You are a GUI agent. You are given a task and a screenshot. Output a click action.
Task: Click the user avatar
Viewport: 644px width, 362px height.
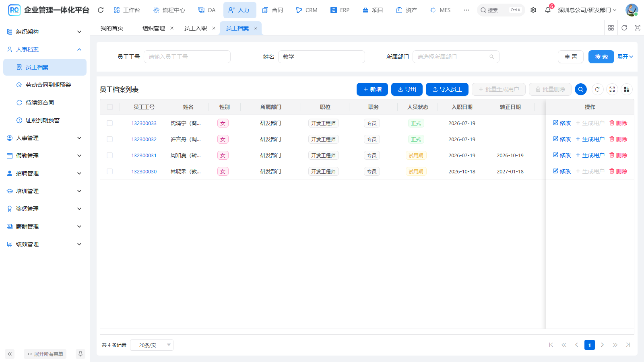pyautogui.click(x=632, y=10)
